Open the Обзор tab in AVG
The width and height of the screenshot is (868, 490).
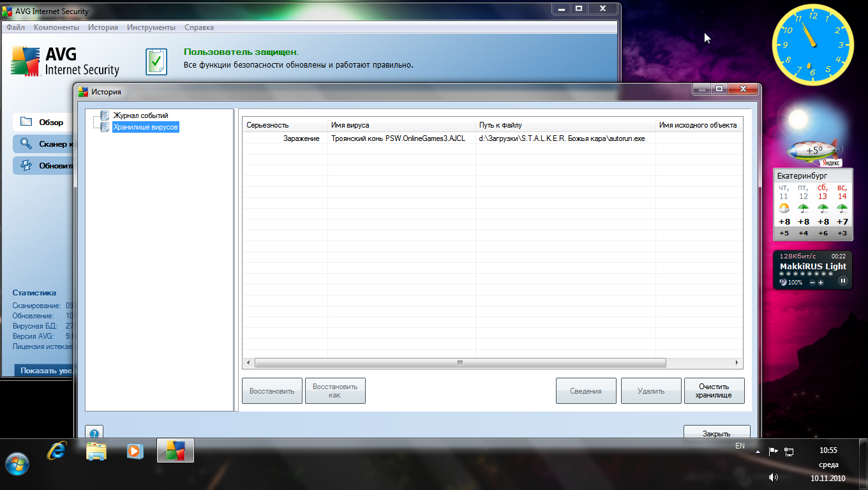(43, 122)
